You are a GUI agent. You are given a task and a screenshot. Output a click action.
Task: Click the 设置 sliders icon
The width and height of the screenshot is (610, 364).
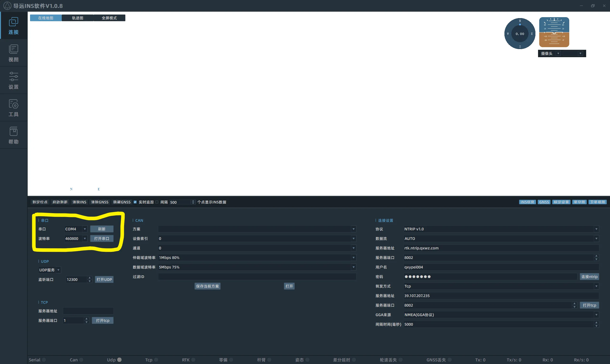tap(14, 80)
